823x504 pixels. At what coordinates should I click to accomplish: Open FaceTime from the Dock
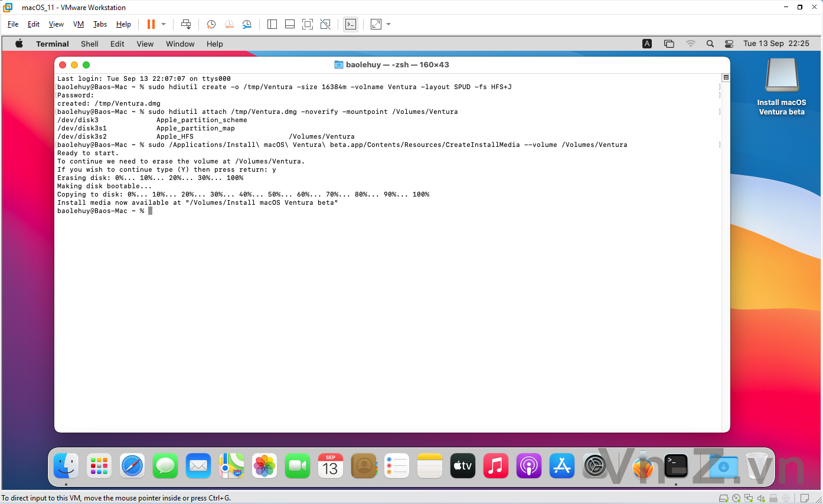pyautogui.click(x=298, y=466)
